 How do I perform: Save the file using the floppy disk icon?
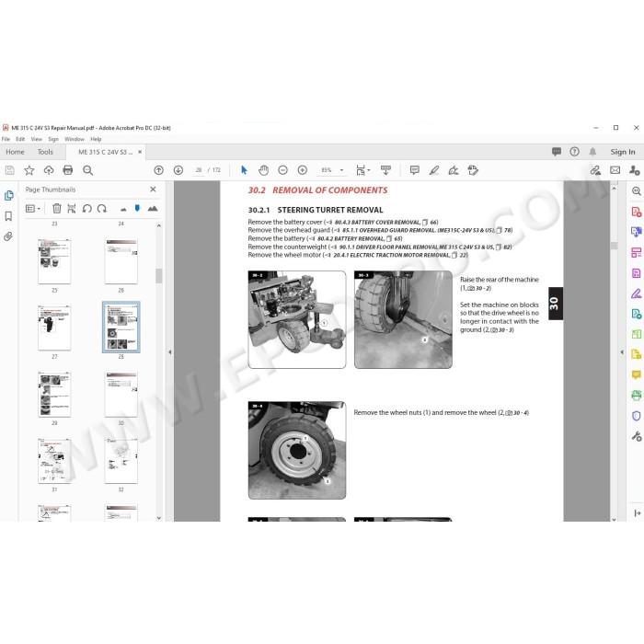[10, 170]
